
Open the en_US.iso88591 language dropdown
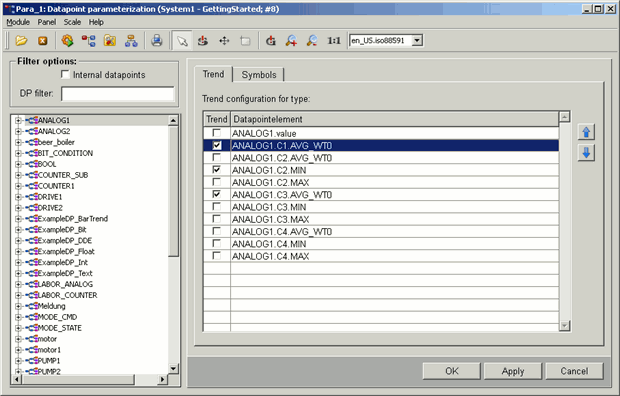[x=417, y=40]
